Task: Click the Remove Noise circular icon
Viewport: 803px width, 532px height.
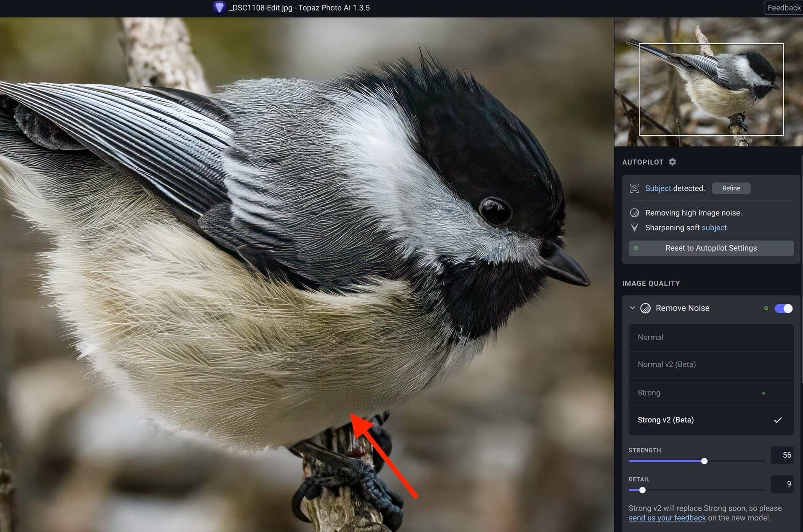Action: pos(645,308)
